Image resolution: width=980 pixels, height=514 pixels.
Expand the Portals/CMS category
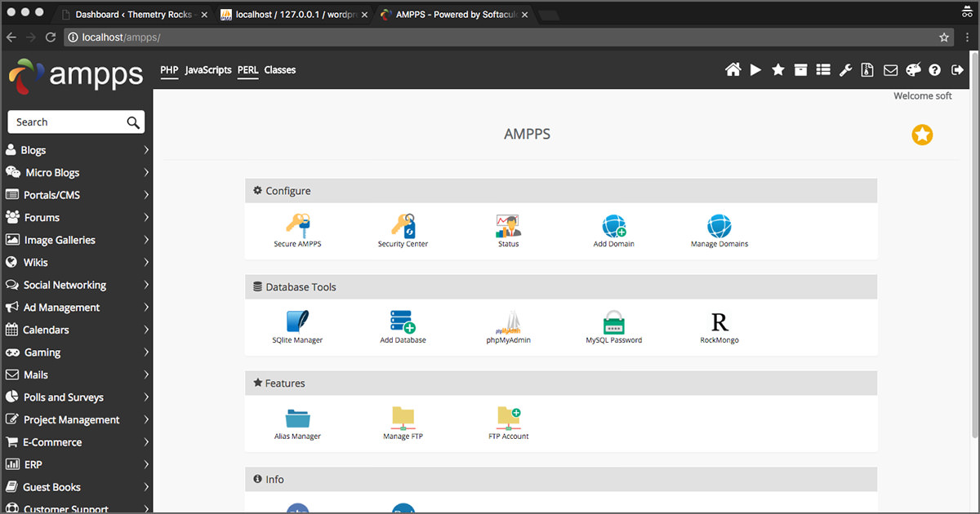77,195
